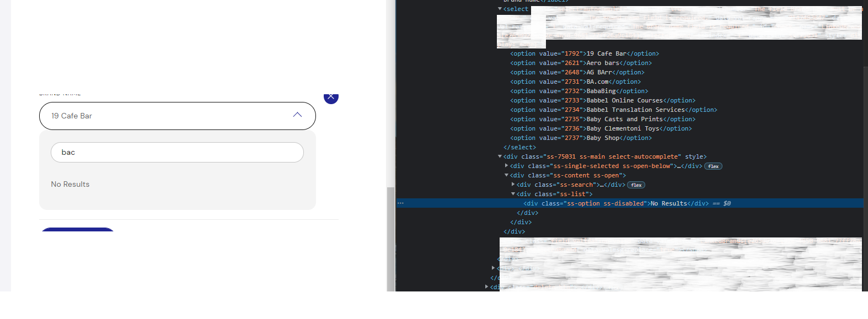Viewport: 868px width, 319px height.
Task: Click the blue circular X close icon
Action: [x=331, y=98]
